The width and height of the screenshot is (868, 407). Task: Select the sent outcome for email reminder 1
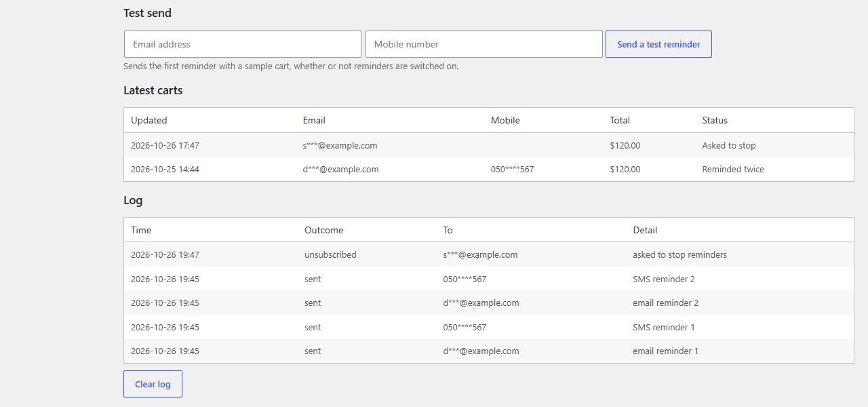[x=313, y=351]
